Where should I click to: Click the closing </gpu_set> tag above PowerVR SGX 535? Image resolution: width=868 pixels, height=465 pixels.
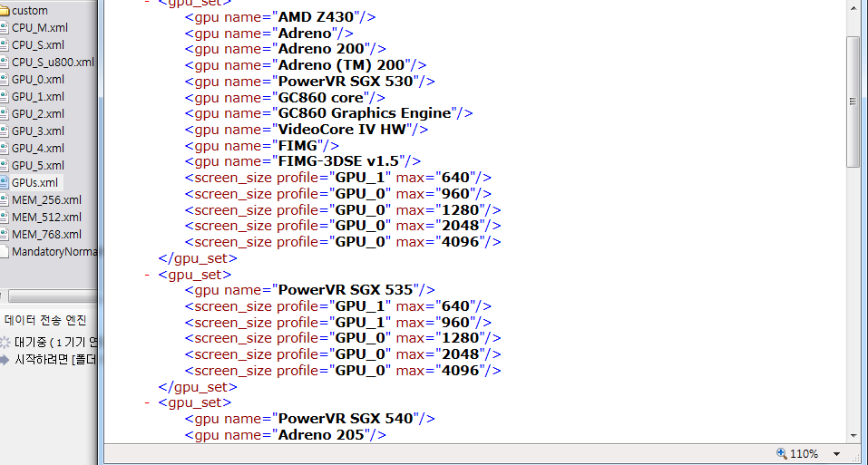pos(198,258)
